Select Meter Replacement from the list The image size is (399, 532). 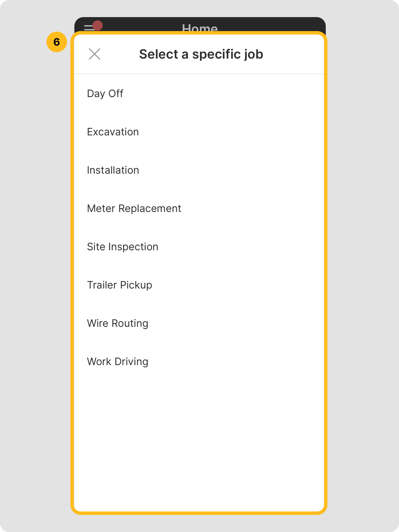[134, 208]
